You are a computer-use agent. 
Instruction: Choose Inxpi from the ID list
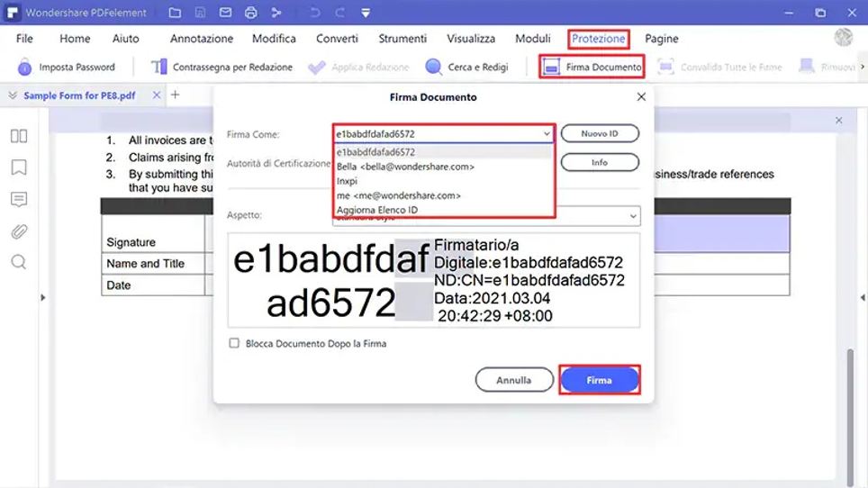click(443, 181)
